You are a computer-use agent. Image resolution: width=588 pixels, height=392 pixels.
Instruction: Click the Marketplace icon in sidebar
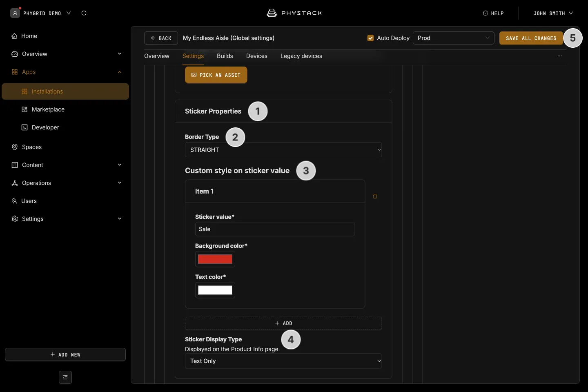(x=24, y=109)
